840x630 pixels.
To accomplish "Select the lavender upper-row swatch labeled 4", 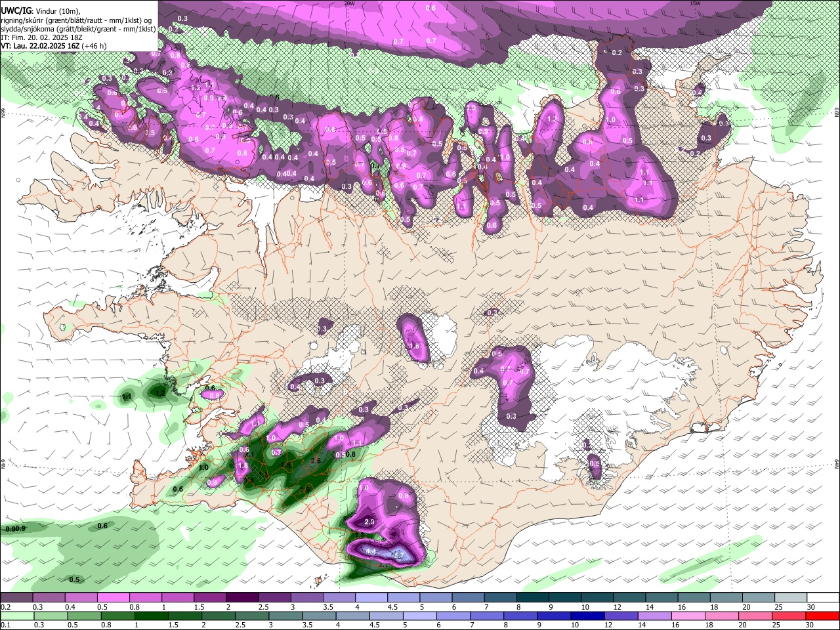I will point(371,597).
